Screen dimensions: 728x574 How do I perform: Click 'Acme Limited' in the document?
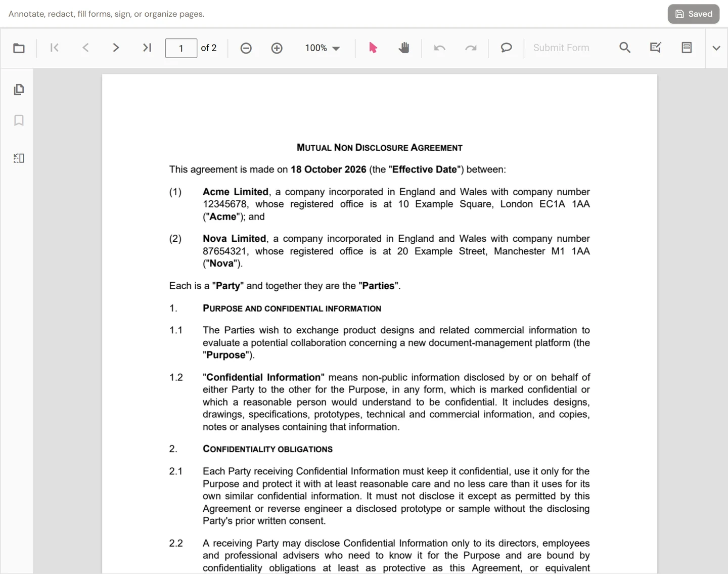coord(236,192)
